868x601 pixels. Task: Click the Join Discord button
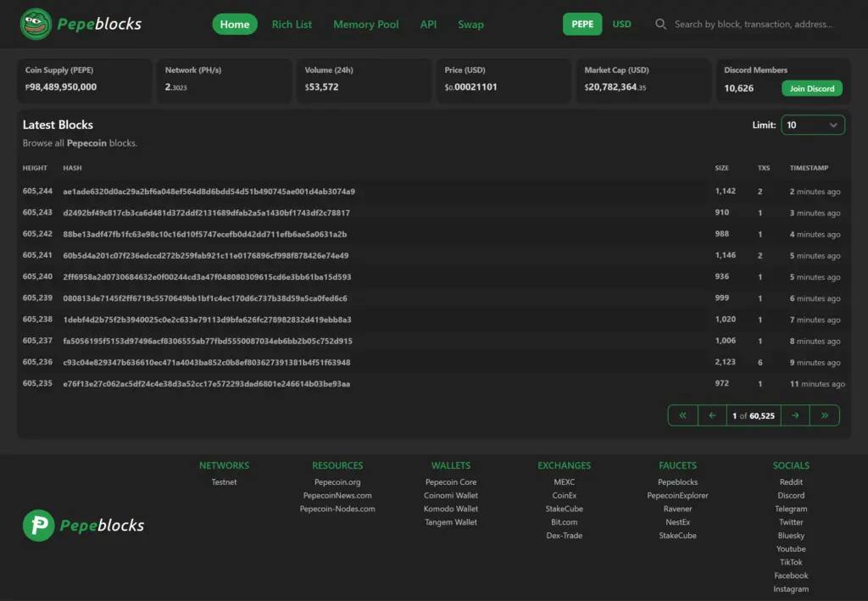point(811,88)
